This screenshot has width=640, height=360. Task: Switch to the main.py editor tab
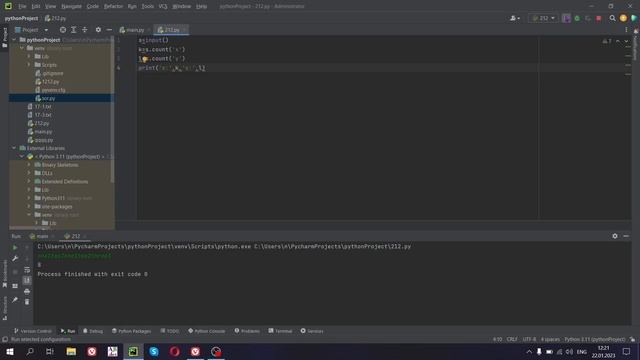coord(134,30)
